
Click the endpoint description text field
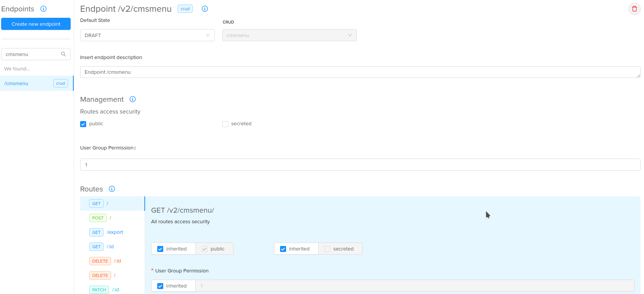(x=360, y=72)
